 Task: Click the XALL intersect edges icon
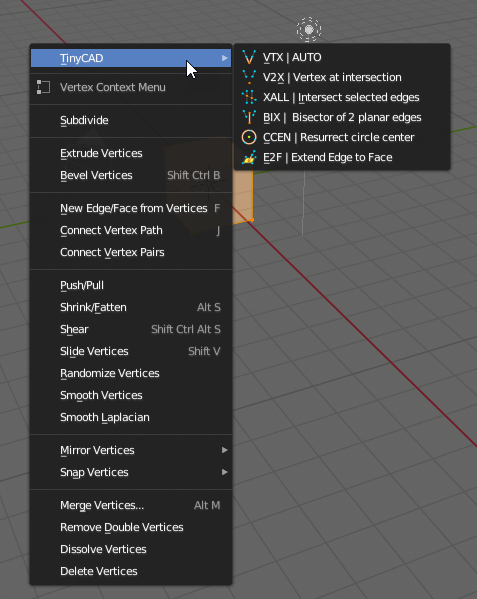coord(249,97)
